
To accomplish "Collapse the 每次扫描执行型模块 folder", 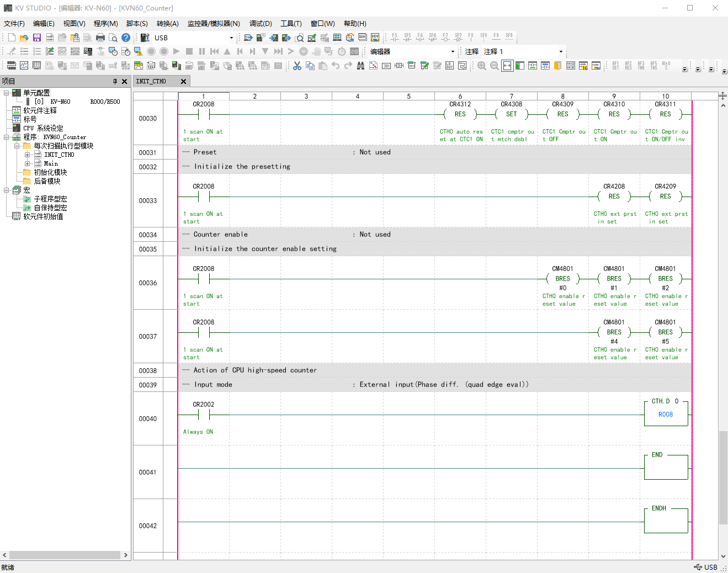I will (x=17, y=146).
